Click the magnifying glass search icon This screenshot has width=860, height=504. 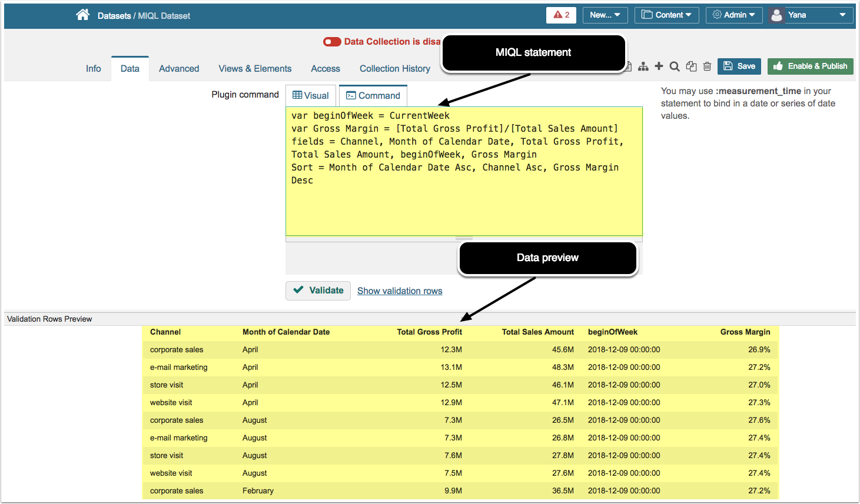pyautogui.click(x=675, y=66)
